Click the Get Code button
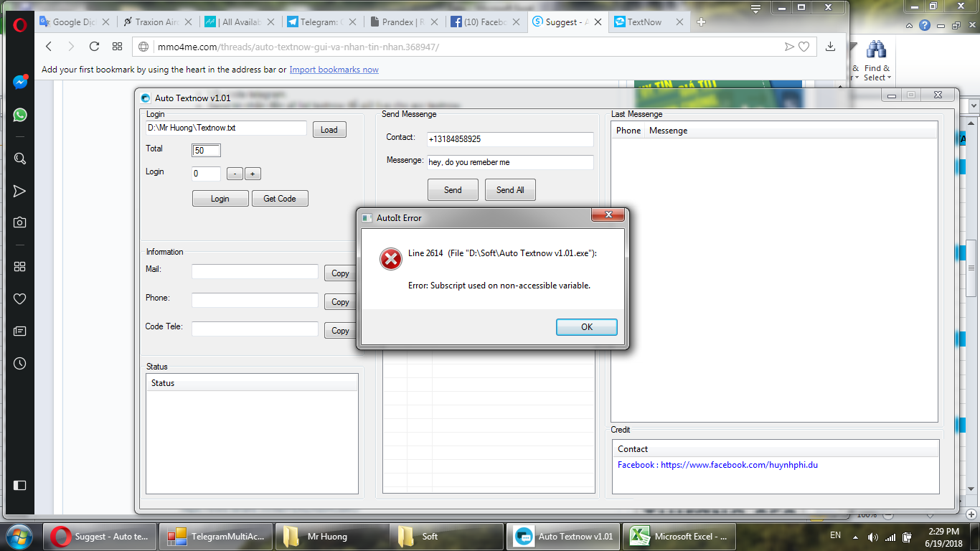Image resolution: width=980 pixels, height=551 pixels. click(x=280, y=199)
